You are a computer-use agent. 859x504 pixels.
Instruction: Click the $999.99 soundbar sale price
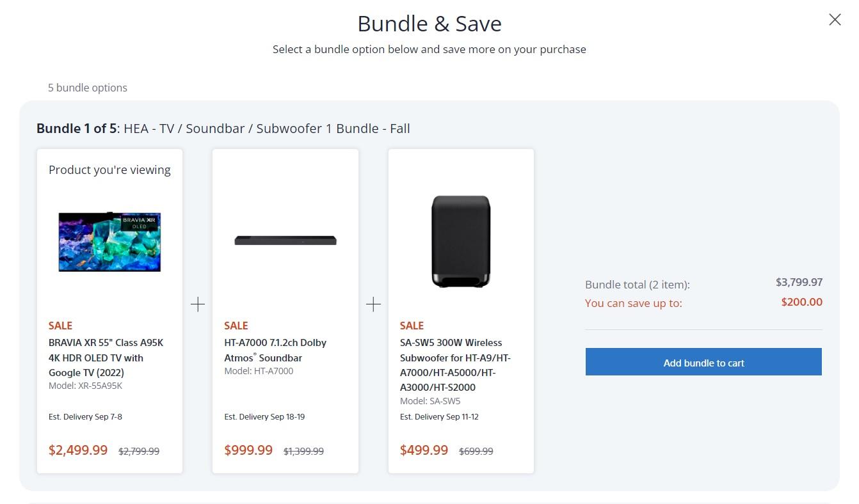point(248,450)
